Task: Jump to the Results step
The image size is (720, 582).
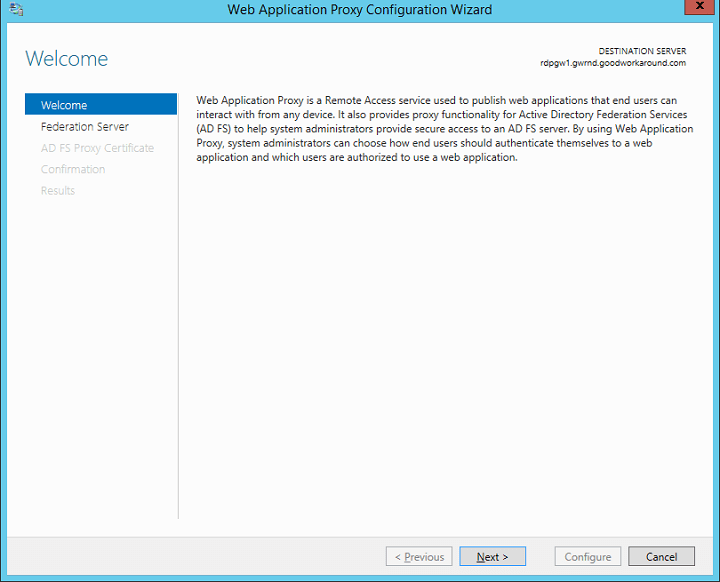Action: point(58,190)
